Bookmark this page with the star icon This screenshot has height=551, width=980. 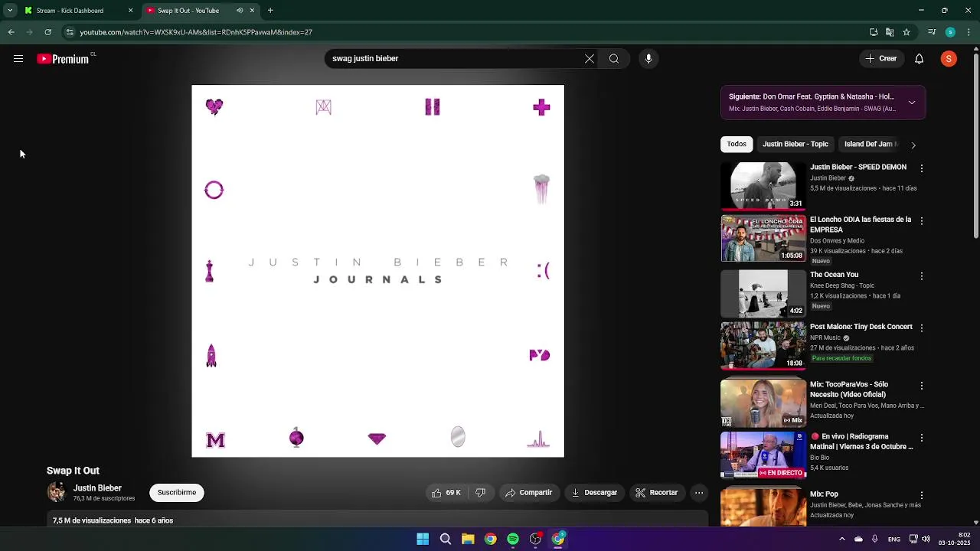tap(906, 32)
